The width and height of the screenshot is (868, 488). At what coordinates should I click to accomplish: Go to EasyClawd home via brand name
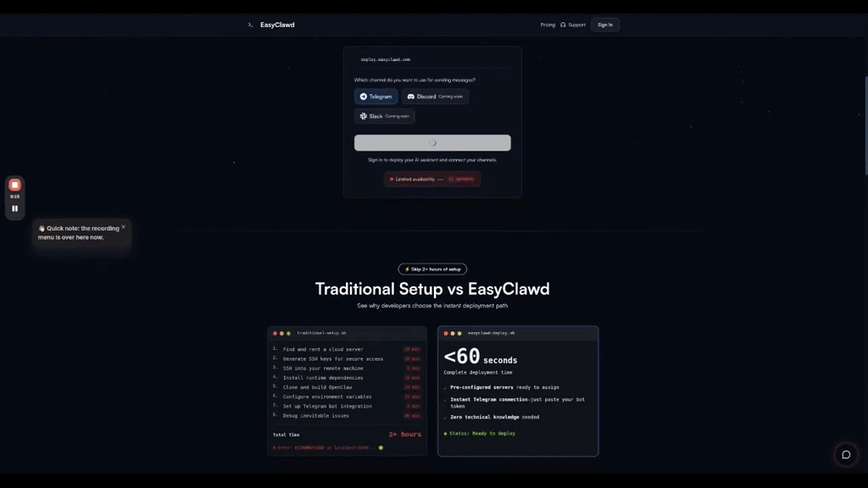tap(277, 25)
